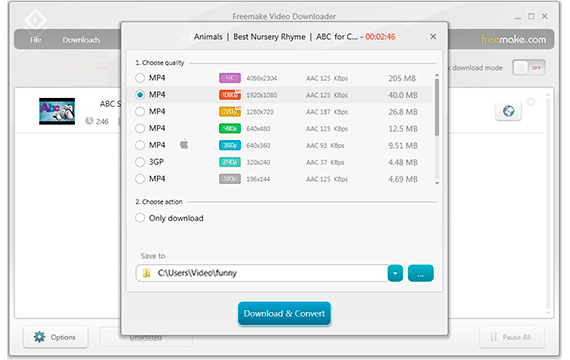Click the Unlimited speed button
Screen dimensions: 570x360
tap(146, 337)
